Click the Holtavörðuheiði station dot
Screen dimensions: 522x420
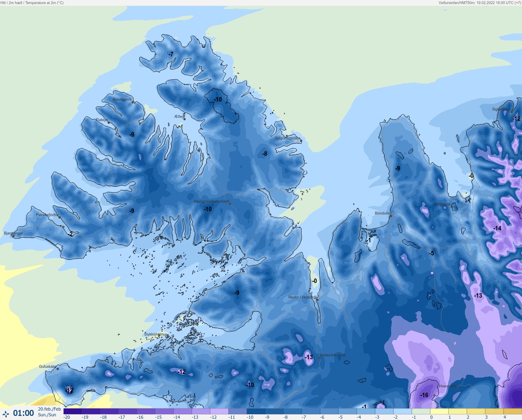coord(319,358)
